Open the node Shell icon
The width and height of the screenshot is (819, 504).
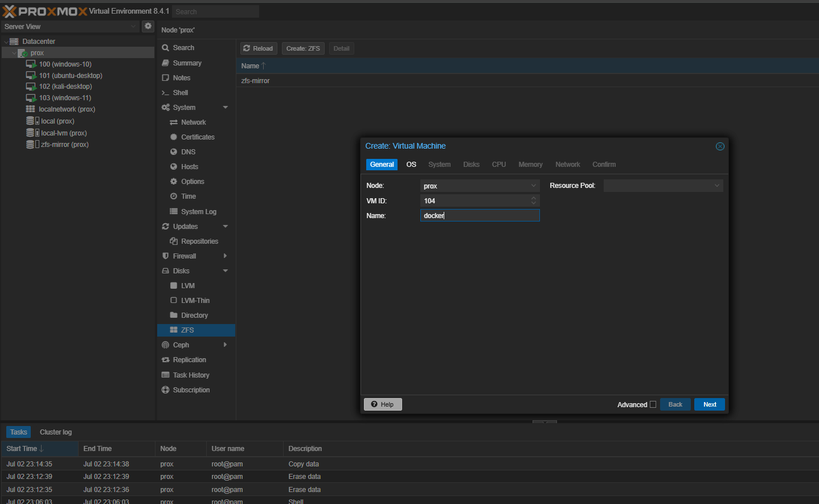point(165,93)
